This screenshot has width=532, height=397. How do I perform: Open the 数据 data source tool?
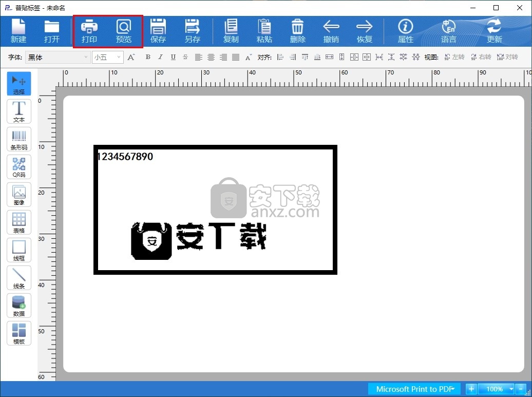(19, 306)
